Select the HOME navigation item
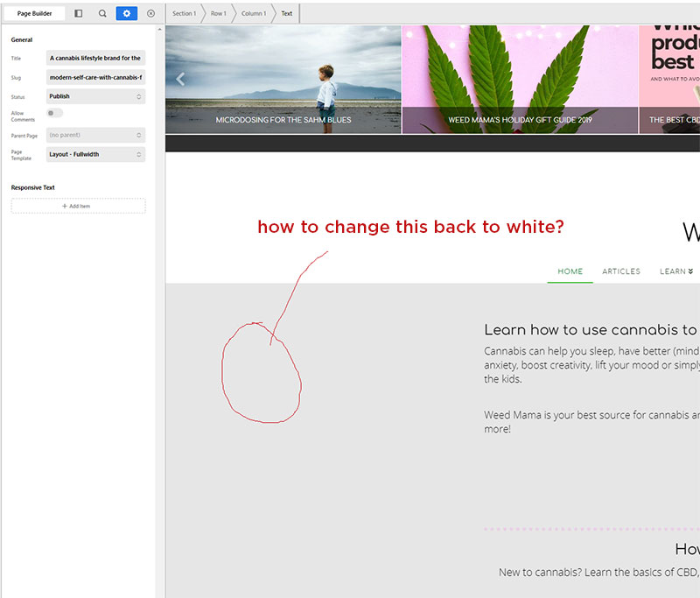Image resolution: width=700 pixels, height=598 pixels. coord(570,271)
